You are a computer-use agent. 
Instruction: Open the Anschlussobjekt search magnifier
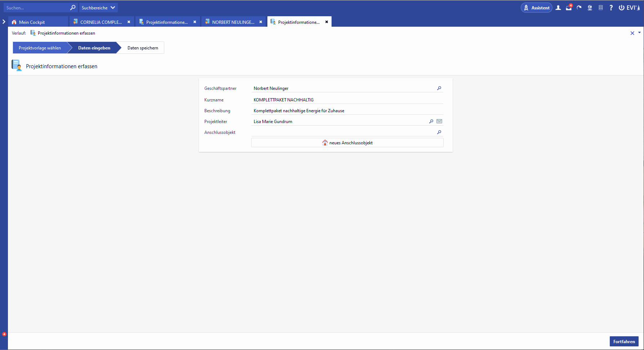439,132
